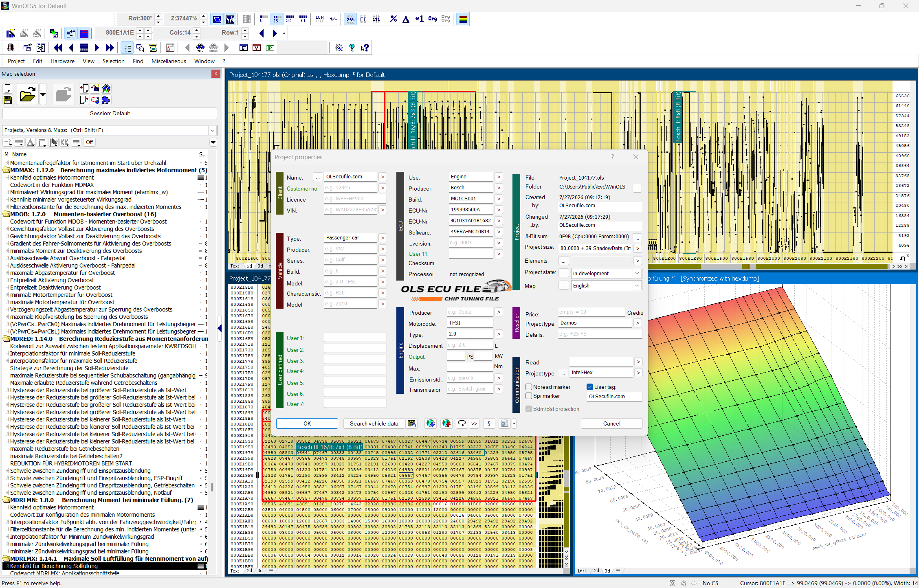919x588 pixels.
Task: Click the binoculars search icon in the toolbar
Action: pos(200,48)
